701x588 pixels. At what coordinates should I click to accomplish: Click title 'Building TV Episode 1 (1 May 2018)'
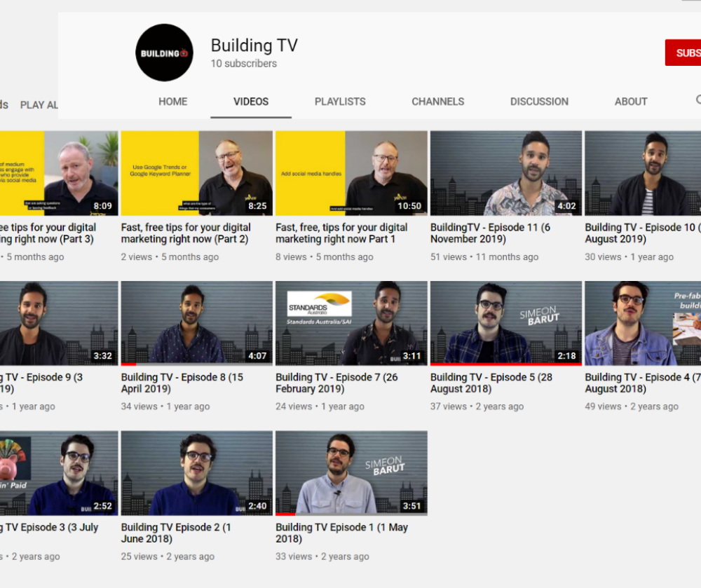pyautogui.click(x=341, y=533)
